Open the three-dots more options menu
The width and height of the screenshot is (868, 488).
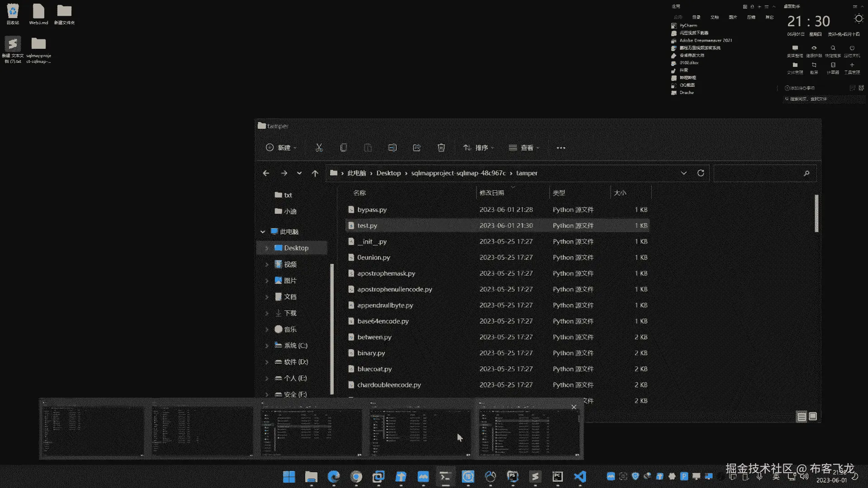tap(561, 148)
